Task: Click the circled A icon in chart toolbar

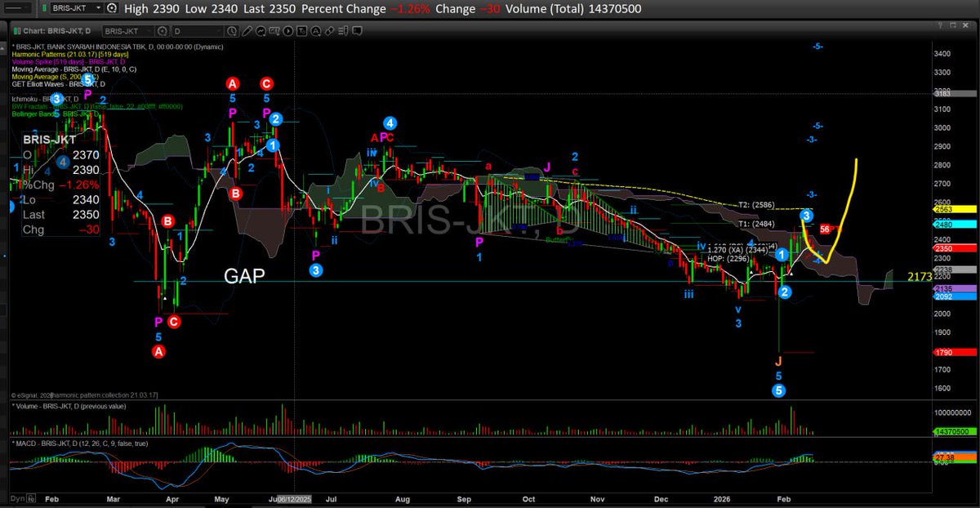Action: 315,30
